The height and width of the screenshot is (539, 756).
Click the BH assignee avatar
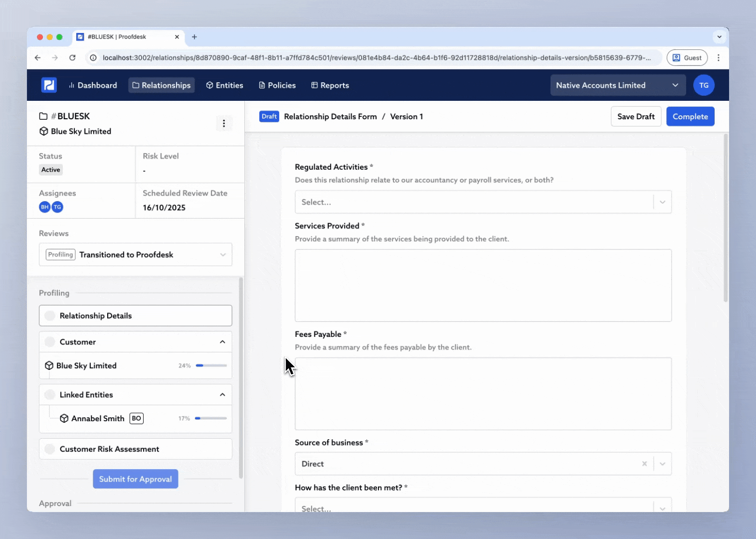(x=45, y=207)
